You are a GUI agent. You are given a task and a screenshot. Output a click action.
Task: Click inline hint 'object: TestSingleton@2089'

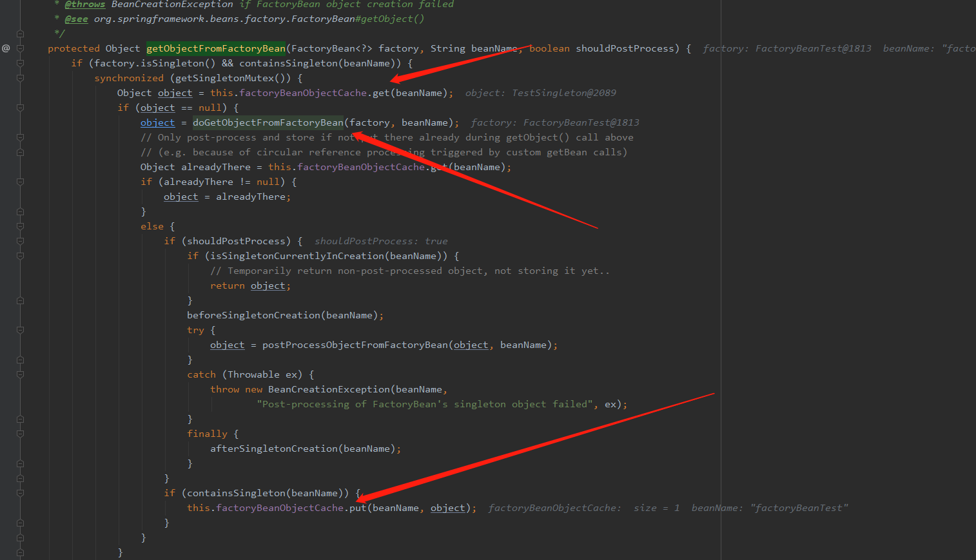(x=541, y=93)
